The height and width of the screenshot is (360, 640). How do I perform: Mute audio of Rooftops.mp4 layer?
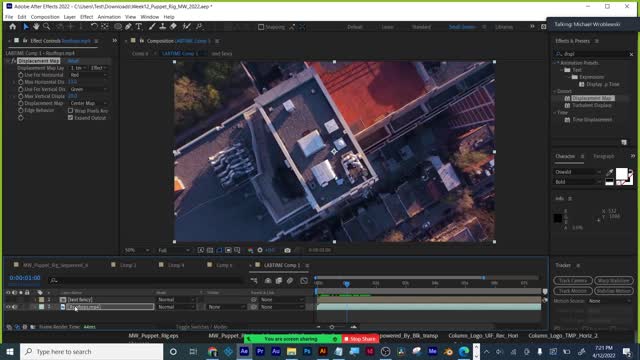click(15, 307)
